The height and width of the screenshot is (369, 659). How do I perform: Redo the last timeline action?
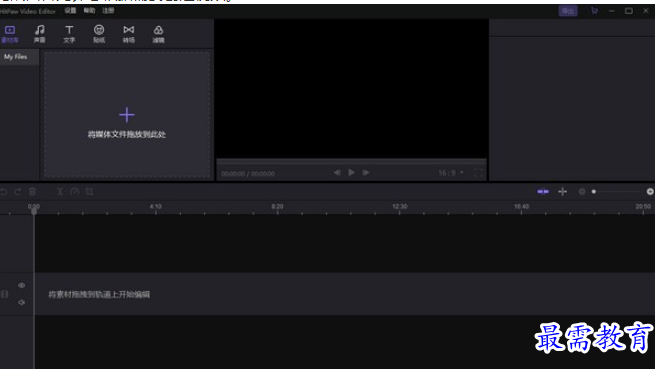click(18, 192)
